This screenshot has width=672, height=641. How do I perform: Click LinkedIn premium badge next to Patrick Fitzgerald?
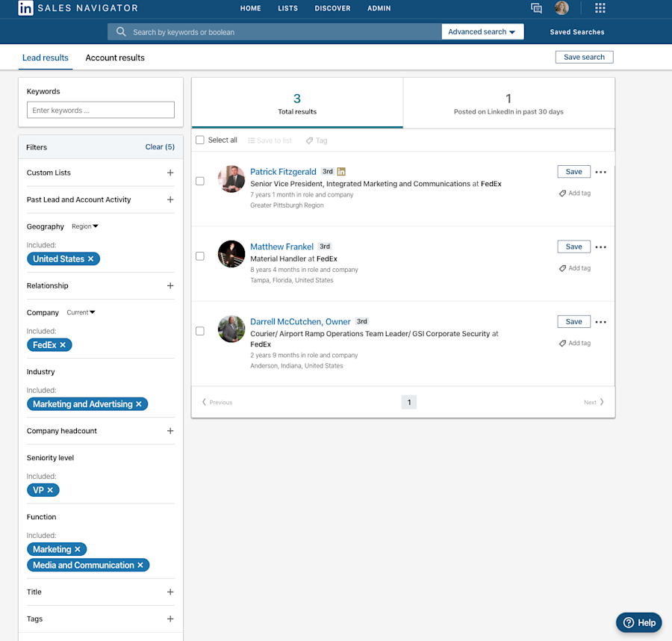point(341,172)
